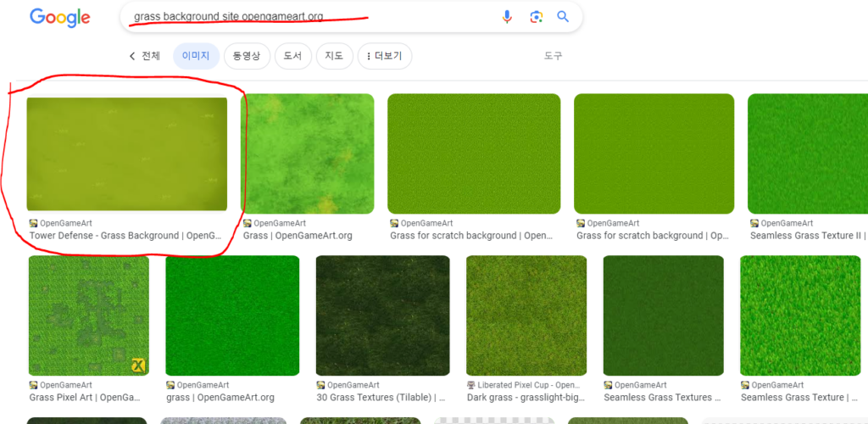This screenshot has width=868, height=424.
Task: Click the magnifying glass search button
Action: pyautogui.click(x=563, y=17)
